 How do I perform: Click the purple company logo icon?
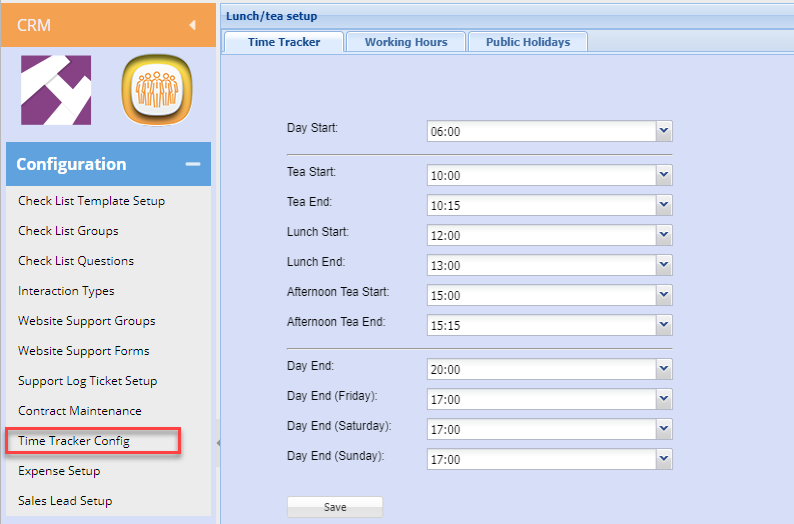click(x=56, y=90)
